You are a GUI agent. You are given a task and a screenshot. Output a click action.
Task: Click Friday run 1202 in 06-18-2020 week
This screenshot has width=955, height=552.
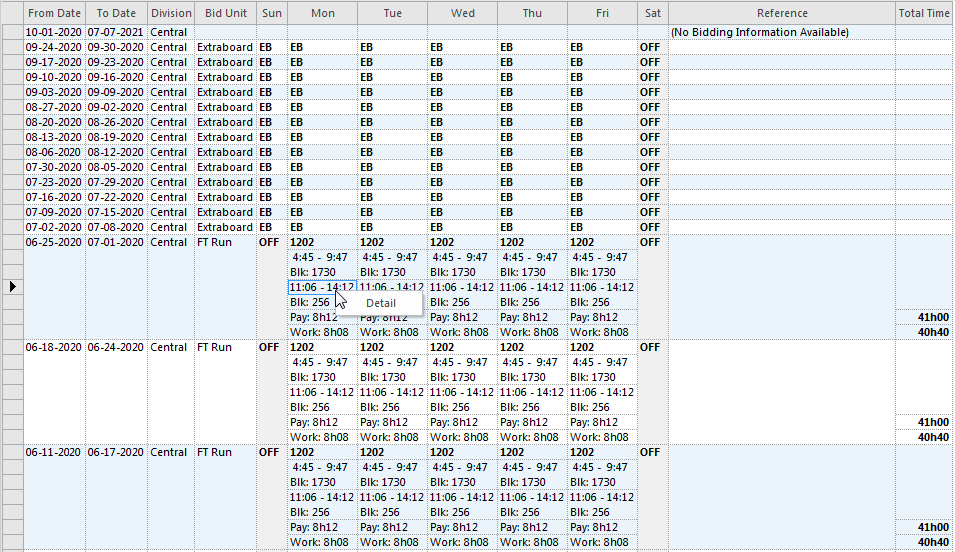pyautogui.click(x=602, y=347)
